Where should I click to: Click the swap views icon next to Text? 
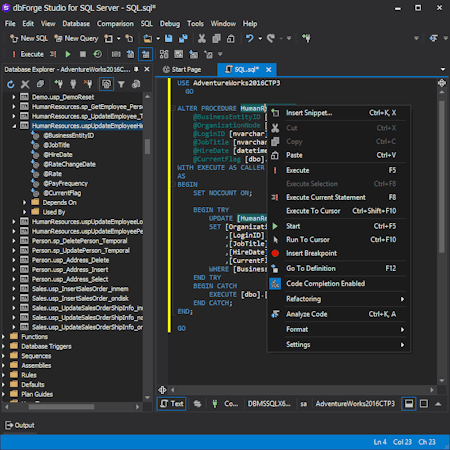pos(197,404)
